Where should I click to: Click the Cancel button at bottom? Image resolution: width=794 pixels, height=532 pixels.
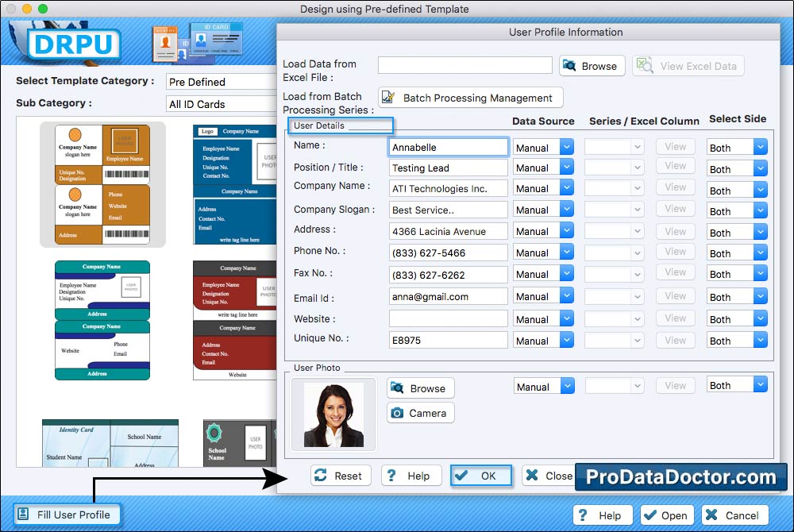tap(734, 515)
